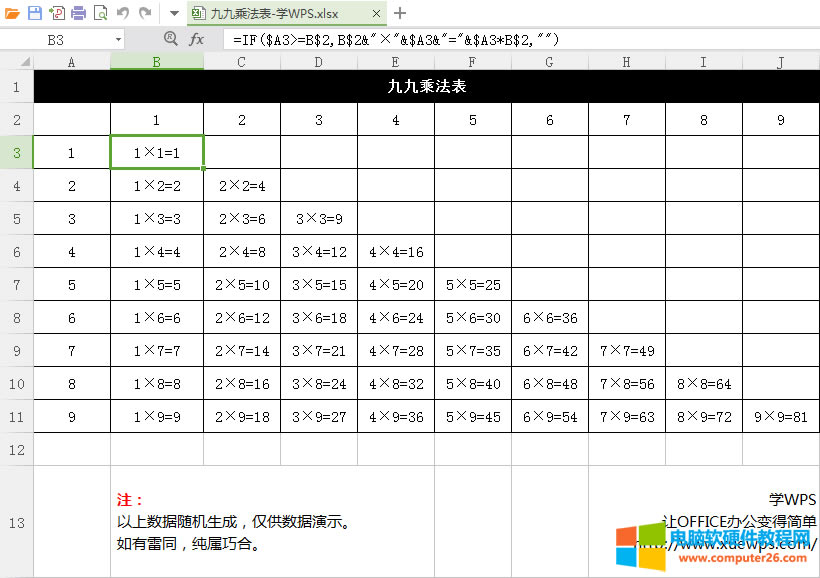Select column A header

(x=72, y=62)
